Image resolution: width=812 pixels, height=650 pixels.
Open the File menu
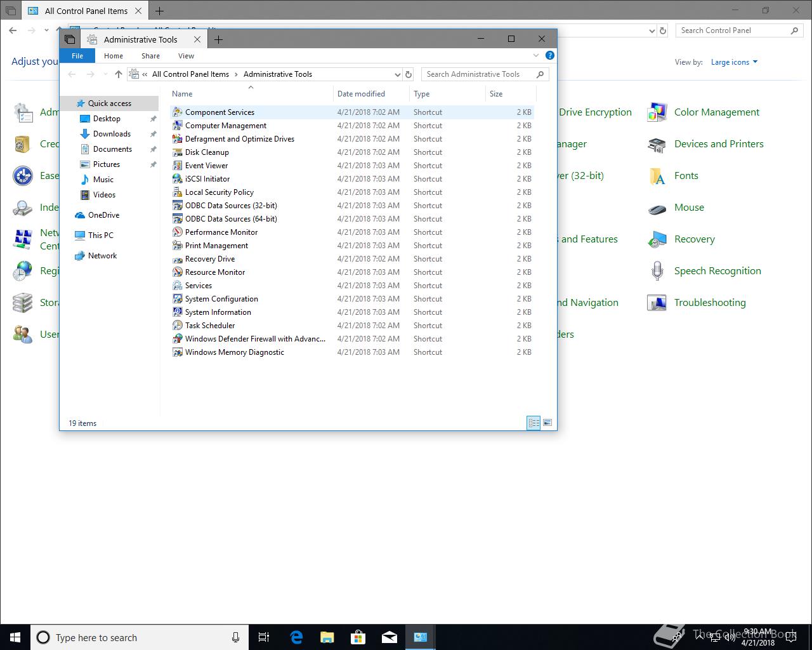[x=77, y=56]
